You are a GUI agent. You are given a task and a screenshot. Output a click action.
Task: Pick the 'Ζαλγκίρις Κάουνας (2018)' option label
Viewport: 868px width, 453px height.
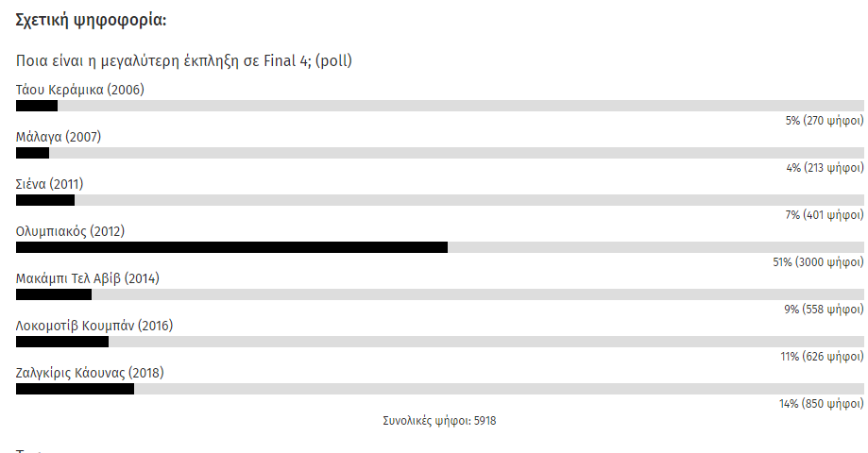tap(90, 373)
